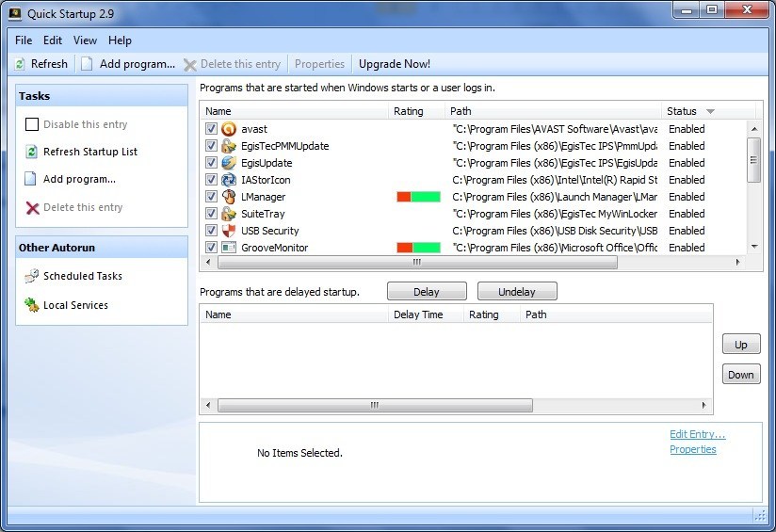Screen dimensions: 776x532
Task: Click the IAStorIcon program icon
Action: [x=229, y=180]
